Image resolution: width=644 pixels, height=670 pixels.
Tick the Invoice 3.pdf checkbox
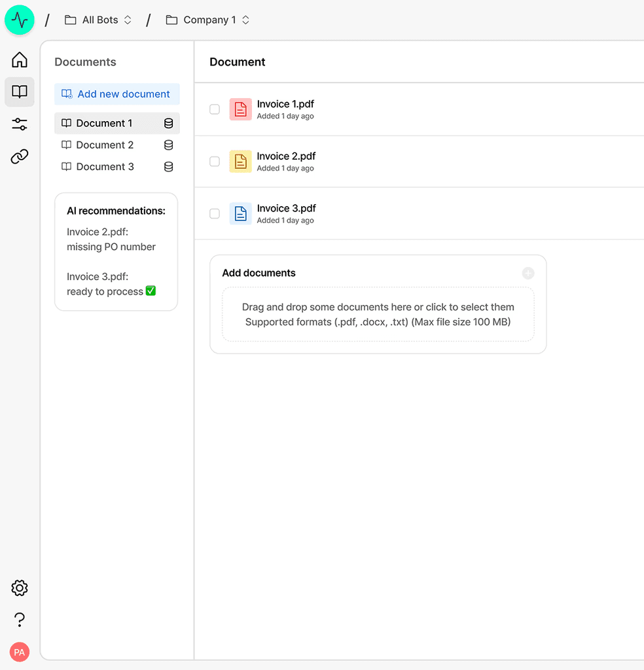coord(214,213)
